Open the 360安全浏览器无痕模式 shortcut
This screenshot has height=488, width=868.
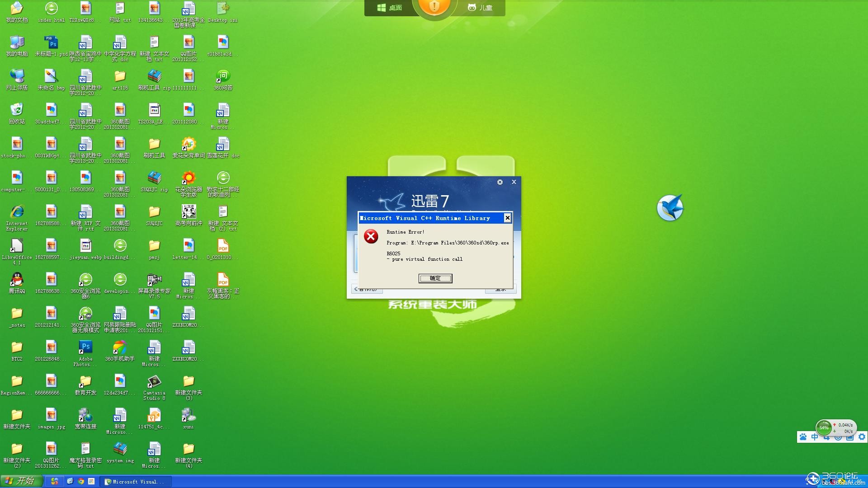[x=85, y=320]
